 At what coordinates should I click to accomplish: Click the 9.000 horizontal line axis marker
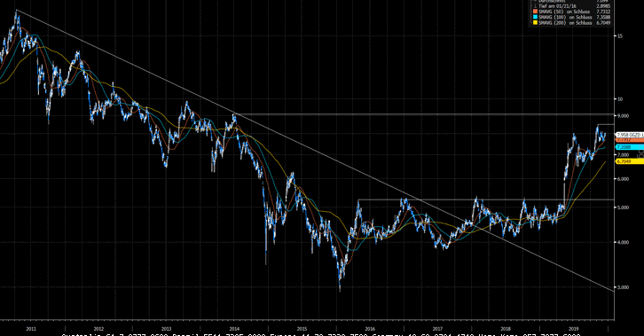[x=623, y=115]
